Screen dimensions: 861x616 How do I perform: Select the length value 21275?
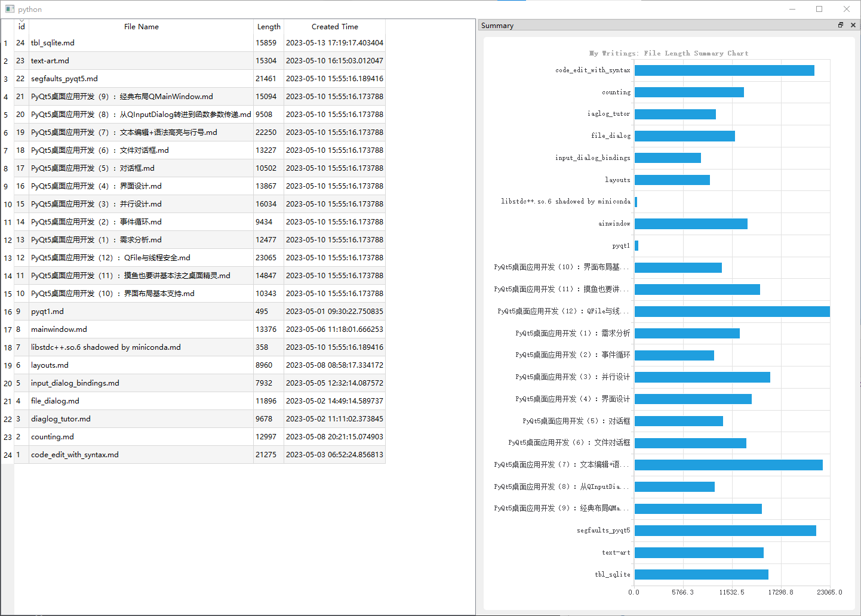269,455
